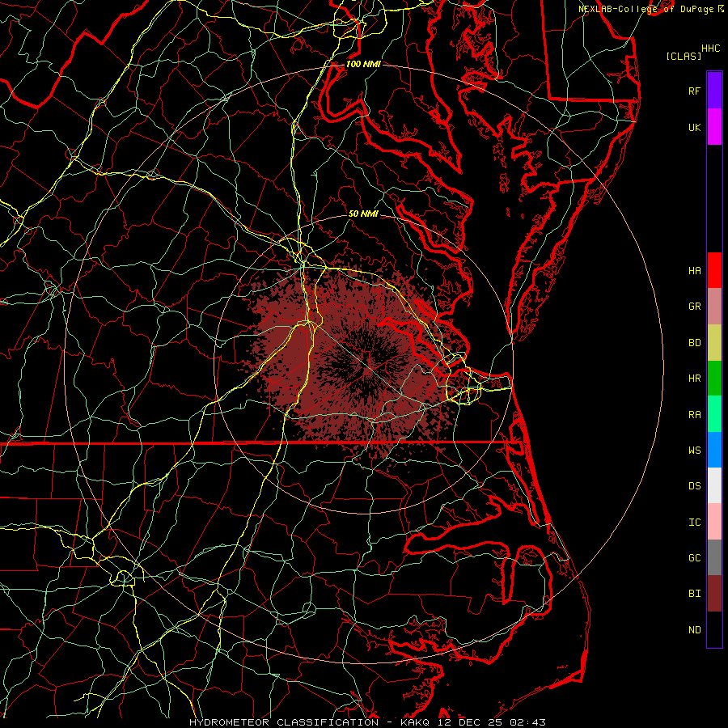728x728 pixels.
Task: Click the RF purple legend swatch
Action: (x=714, y=91)
